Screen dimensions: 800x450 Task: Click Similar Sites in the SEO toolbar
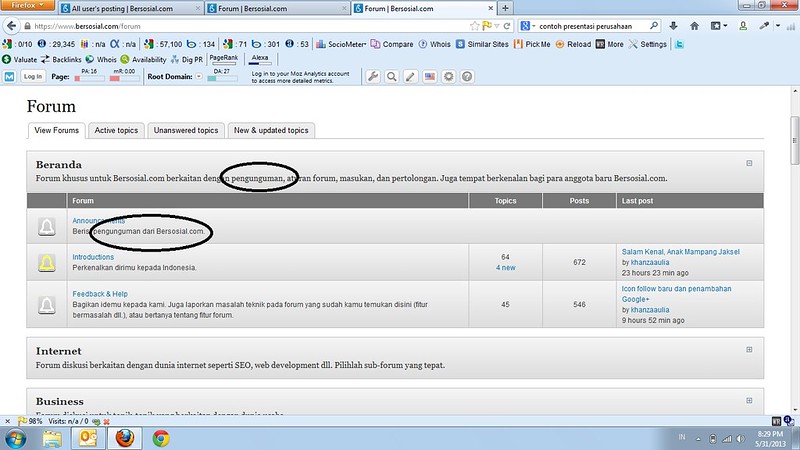pos(482,44)
